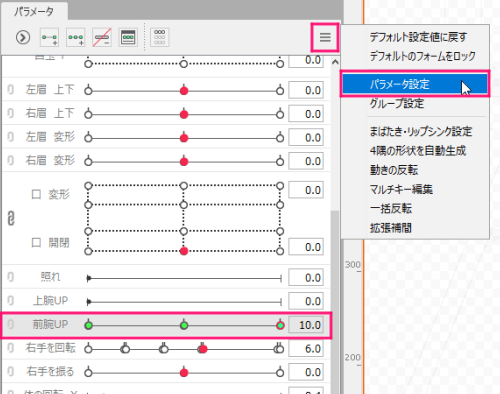Click the delete keys icon with red slash
Screen dimensions: 500x394
point(102,37)
